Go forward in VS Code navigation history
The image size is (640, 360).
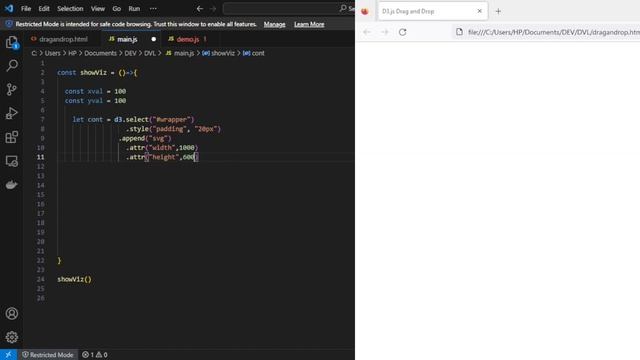pyautogui.click(x=213, y=9)
